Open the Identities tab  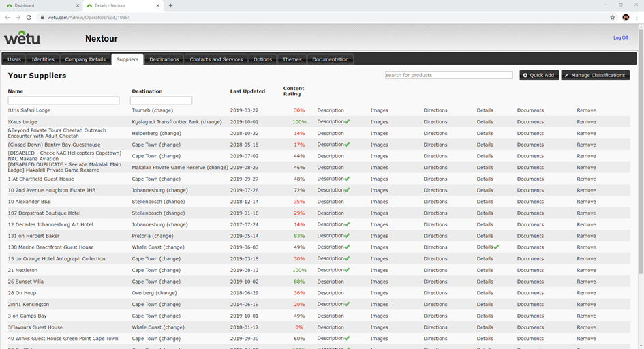pos(43,59)
